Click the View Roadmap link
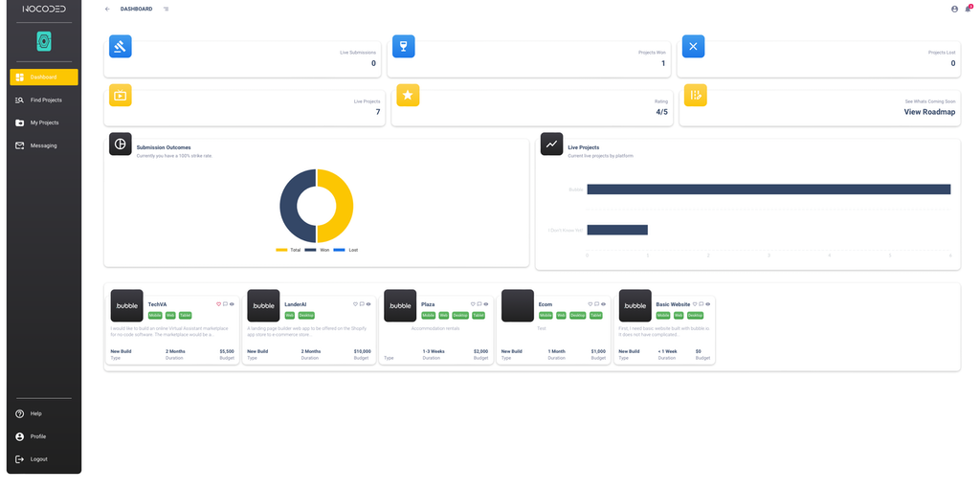 pos(929,112)
